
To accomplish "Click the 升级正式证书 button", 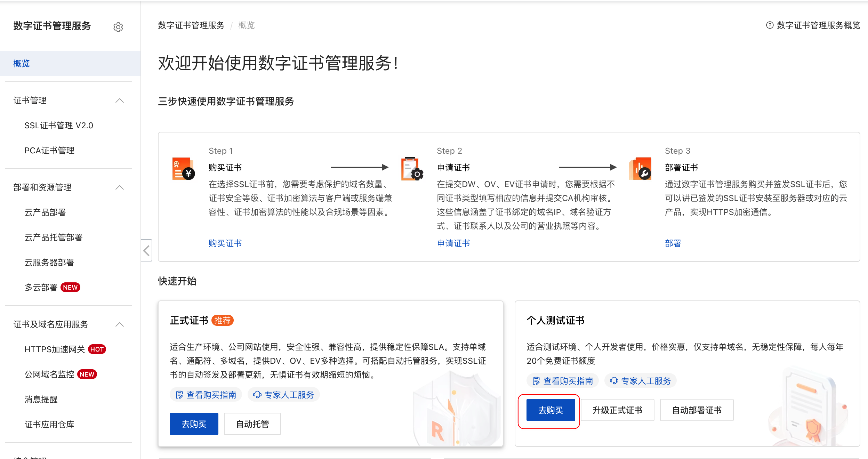I will point(617,410).
